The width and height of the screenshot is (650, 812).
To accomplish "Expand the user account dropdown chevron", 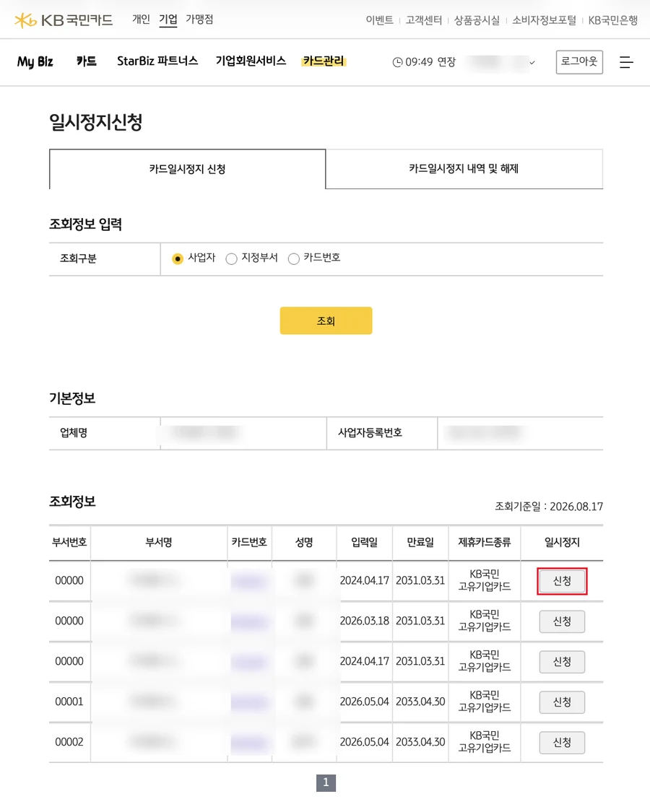I will [532, 63].
